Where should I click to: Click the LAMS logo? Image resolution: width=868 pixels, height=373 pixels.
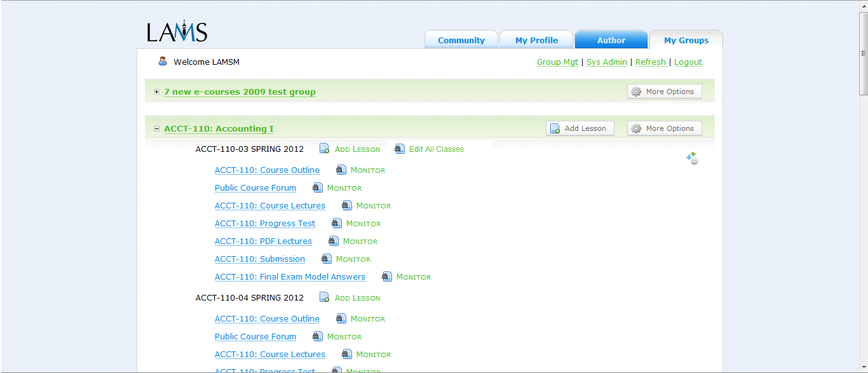tap(177, 31)
